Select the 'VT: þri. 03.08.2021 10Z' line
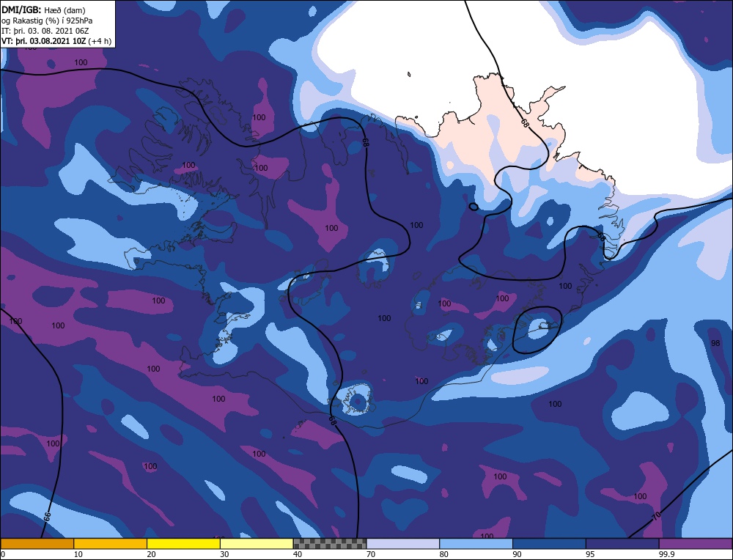Image resolution: width=733 pixels, height=560 pixels. coord(44,41)
